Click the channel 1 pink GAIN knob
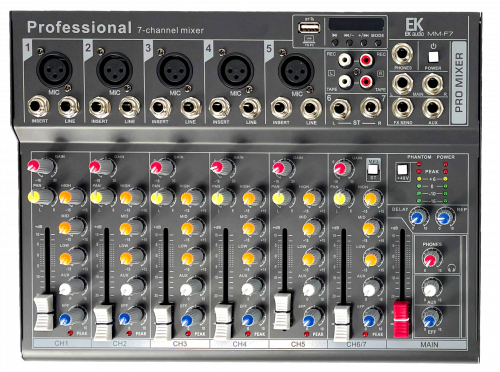The image size is (500, 372). click(x=42, y=166)
